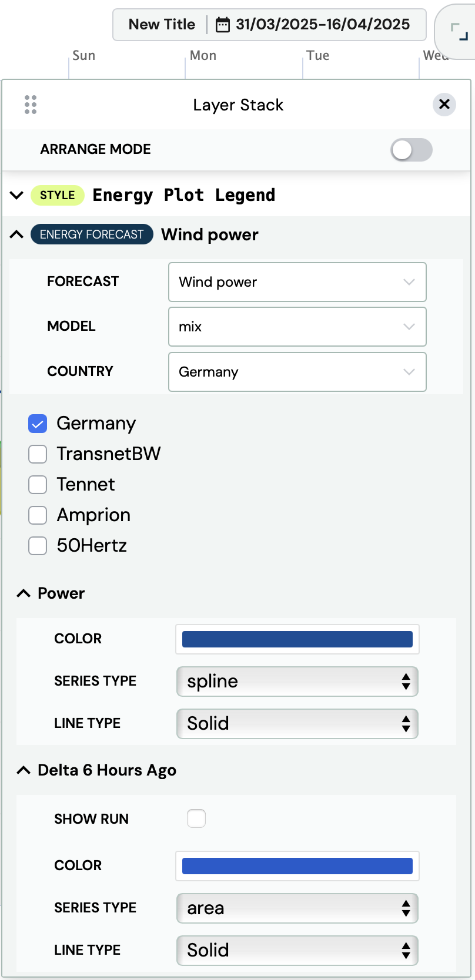Click the Layer Stack drag handle icon
Screen dimensions: 475x980
(x=31, y=105)
